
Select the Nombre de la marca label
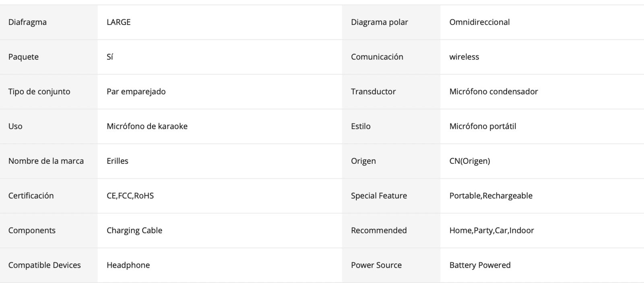pos(46,161)
